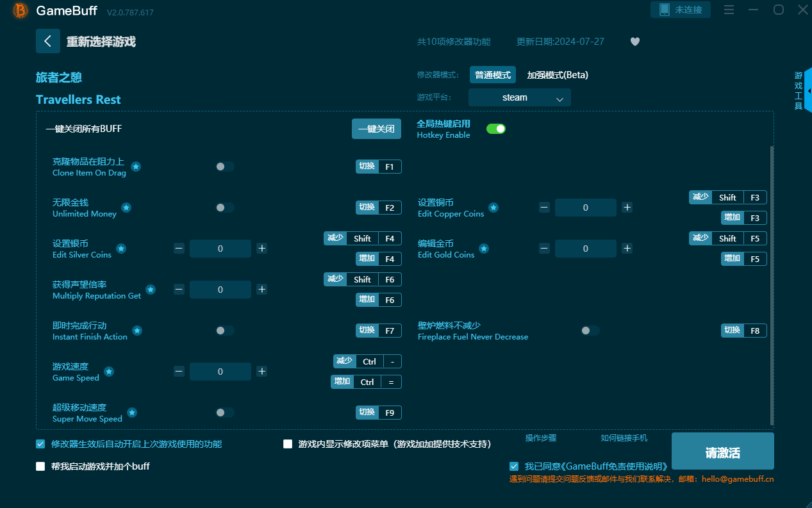Uncheck GameBuff disclaimer agreement checkbox
Screen dimensions: 812x508
coord(514,466)
